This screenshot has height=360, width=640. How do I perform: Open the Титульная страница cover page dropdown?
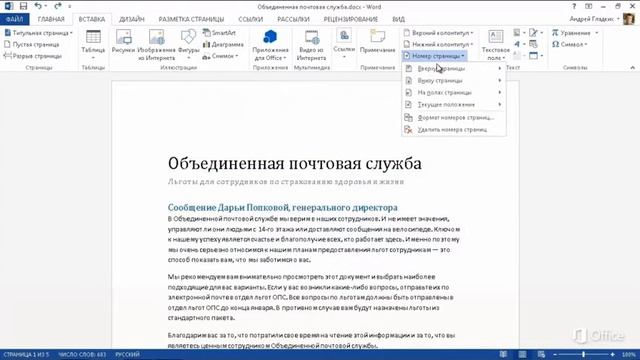click(38, 33)
